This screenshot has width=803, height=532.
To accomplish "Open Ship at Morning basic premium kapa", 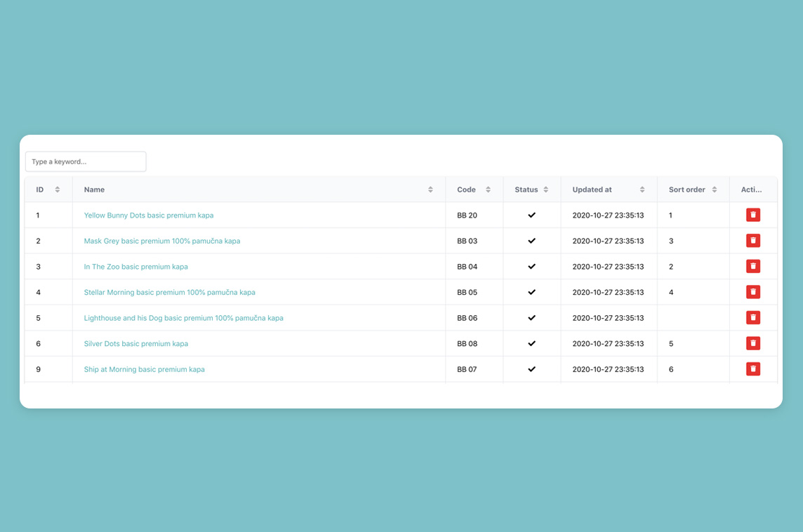I will 144,368.
